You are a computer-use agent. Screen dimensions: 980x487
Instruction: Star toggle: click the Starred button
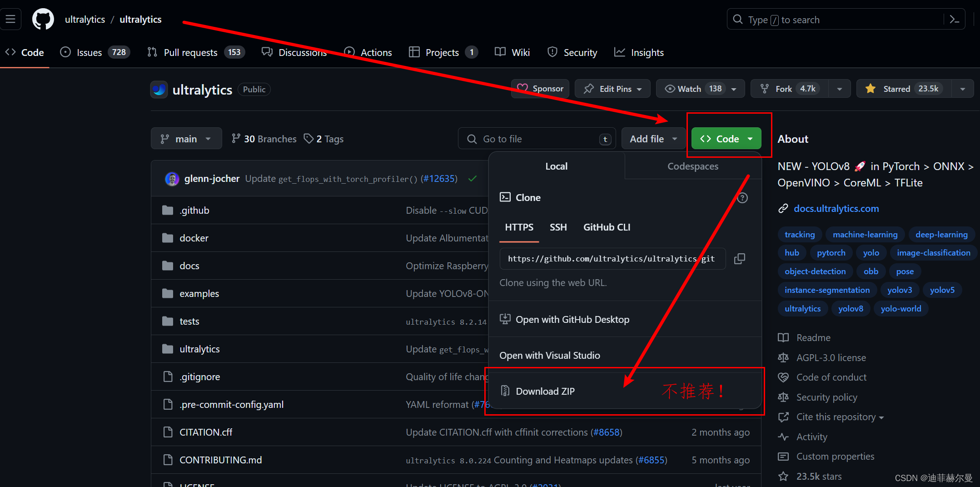(x=904, y=89)
